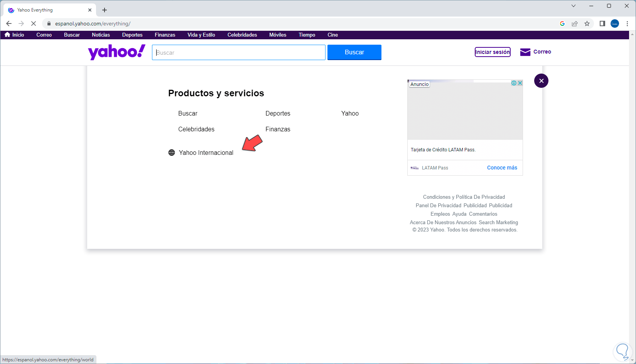This screenshot has height=364, width=636.
Task: Open Cine in the navigation bar
Action: coord(333,35)
